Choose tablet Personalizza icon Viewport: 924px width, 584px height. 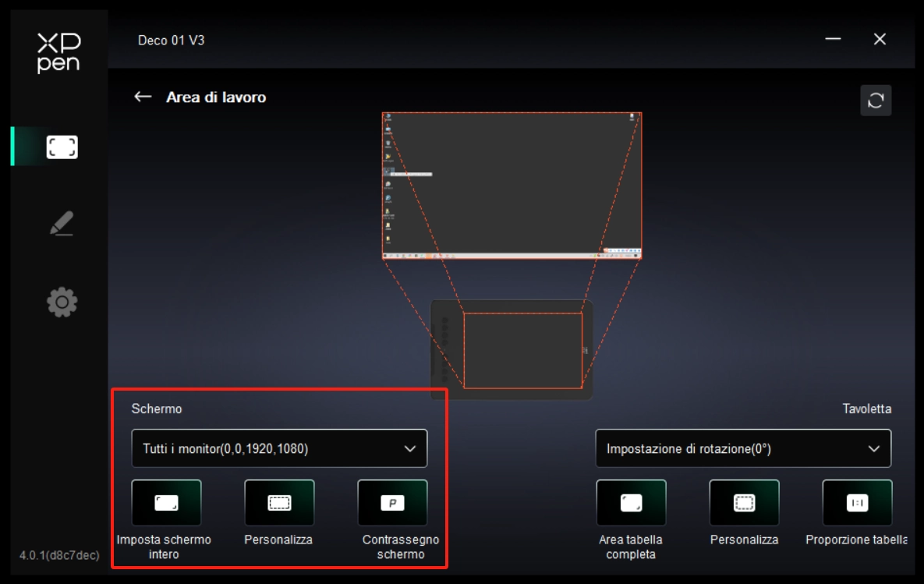click(744, 503)
